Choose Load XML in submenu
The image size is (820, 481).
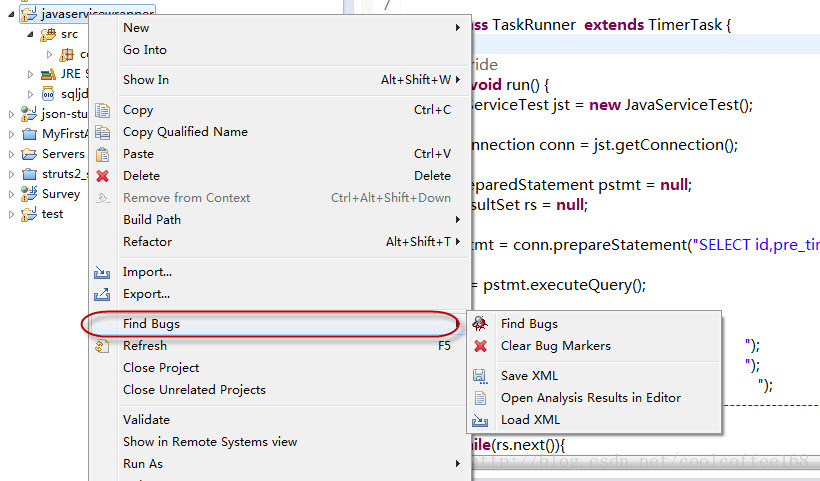coord(594,420)
